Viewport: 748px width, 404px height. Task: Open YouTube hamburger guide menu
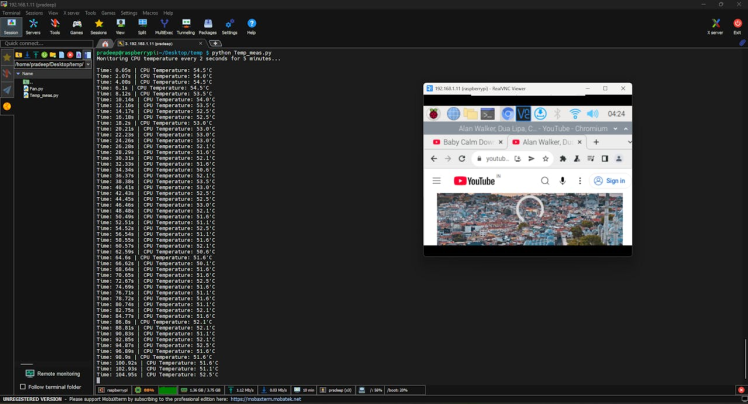tap(437, 181)
